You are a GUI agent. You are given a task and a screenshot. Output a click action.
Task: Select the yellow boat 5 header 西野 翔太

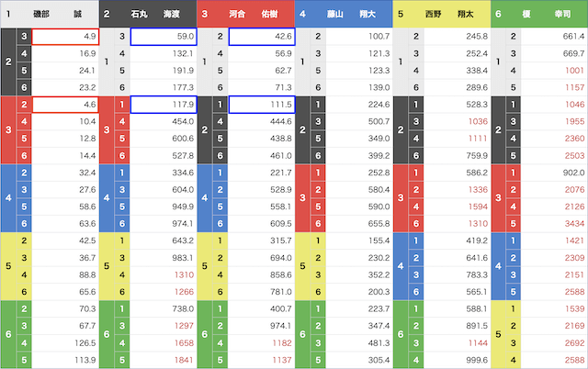441,15
